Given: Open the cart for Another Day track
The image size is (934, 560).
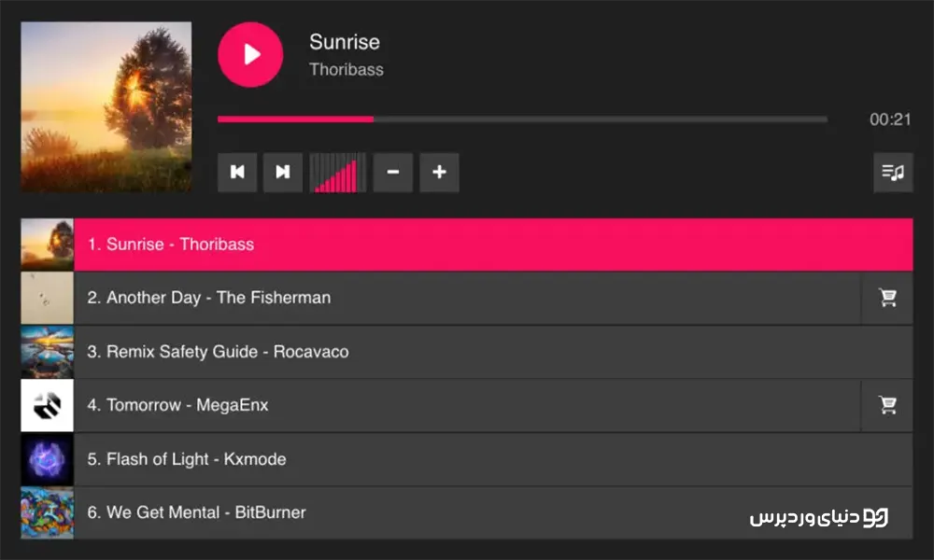Looking at the screenshot, I should click(x=887, y=298).
